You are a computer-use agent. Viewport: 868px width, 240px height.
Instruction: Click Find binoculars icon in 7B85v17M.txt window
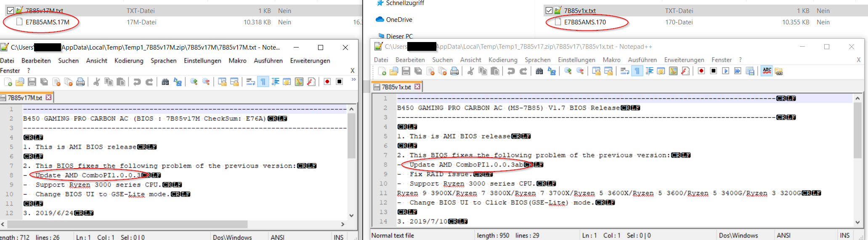click(165, 82)
